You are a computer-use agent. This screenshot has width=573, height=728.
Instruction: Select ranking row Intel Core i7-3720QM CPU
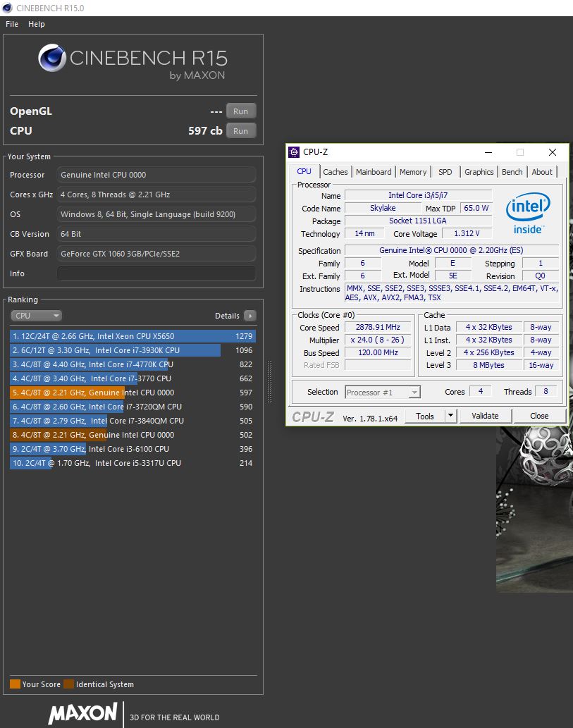pyautogui.click(x=133, y=407)
